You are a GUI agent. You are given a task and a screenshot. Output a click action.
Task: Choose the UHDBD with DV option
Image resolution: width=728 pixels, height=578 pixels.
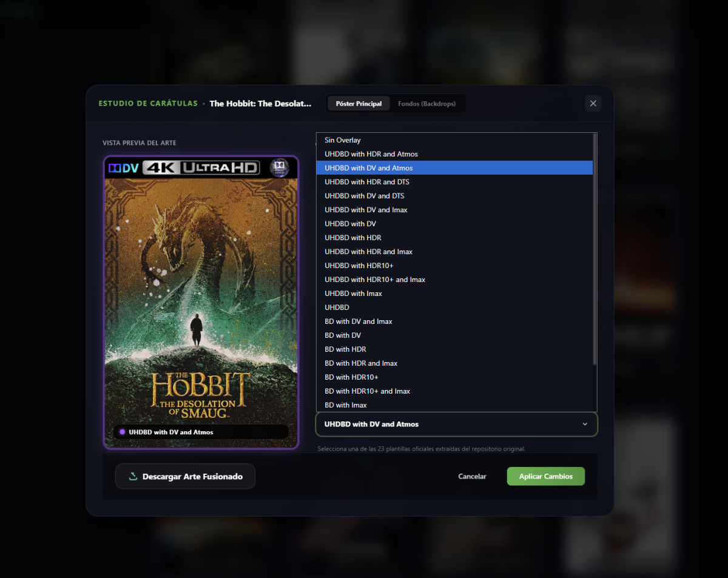pos(454,224)
